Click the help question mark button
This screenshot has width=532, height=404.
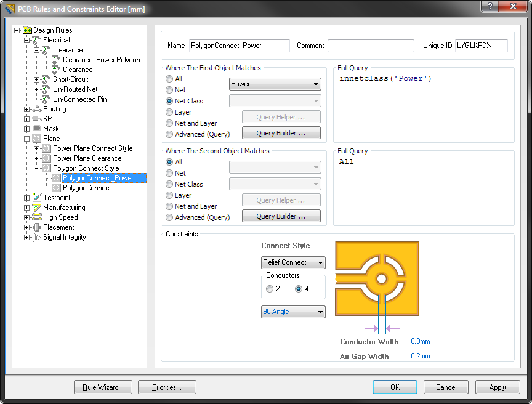(490, 6)
